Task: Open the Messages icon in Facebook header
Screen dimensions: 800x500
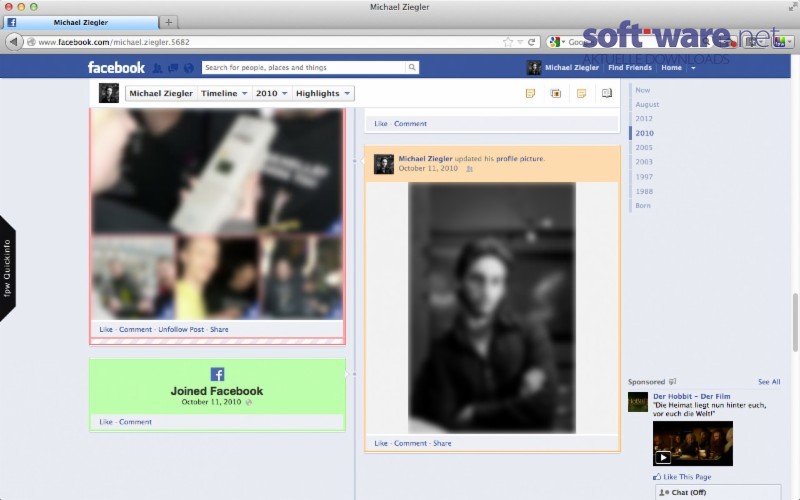Action: pyautogui.click(x=173, y=67)
